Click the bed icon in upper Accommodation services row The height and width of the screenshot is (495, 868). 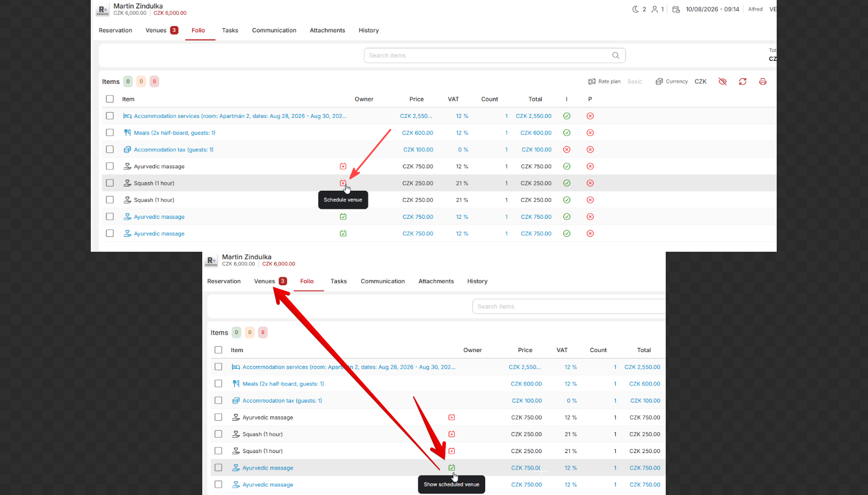127,116
